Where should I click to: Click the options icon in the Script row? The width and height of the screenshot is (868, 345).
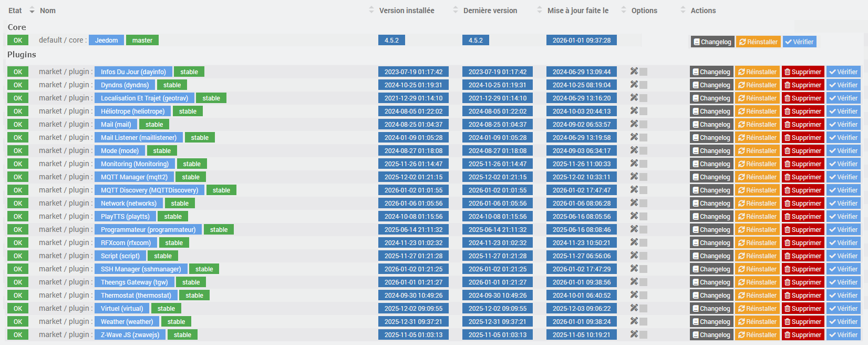click(x=634, y=256)
